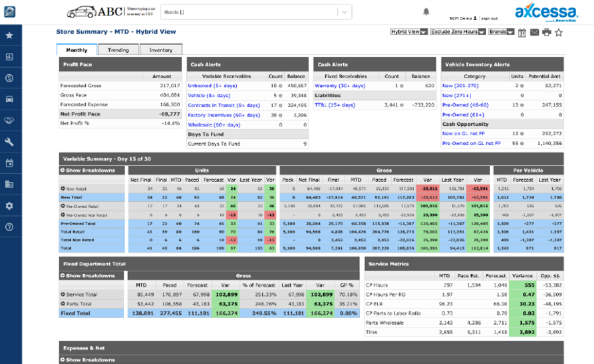Expand Show Breakdowns under Expenses & Net
The height and width of the screenshot is (364, 594).
pyautogui.click(x=88, y=359)
